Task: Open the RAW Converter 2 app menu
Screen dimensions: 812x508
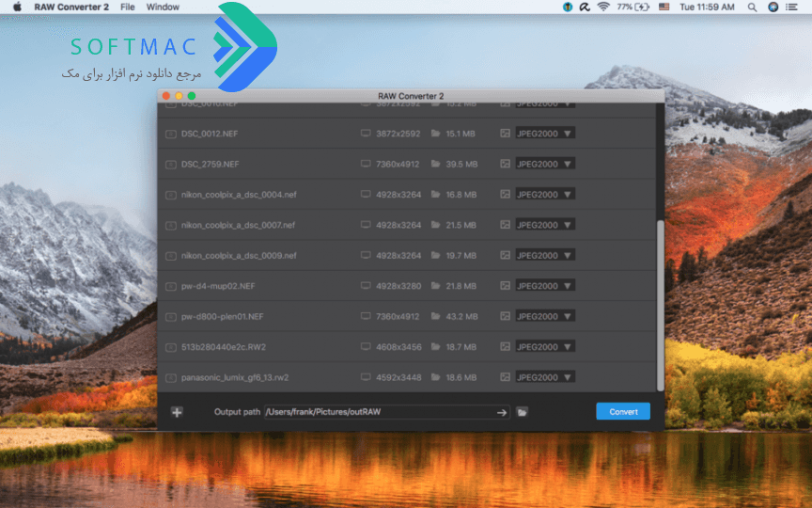Action: click(x=71, y=7)
